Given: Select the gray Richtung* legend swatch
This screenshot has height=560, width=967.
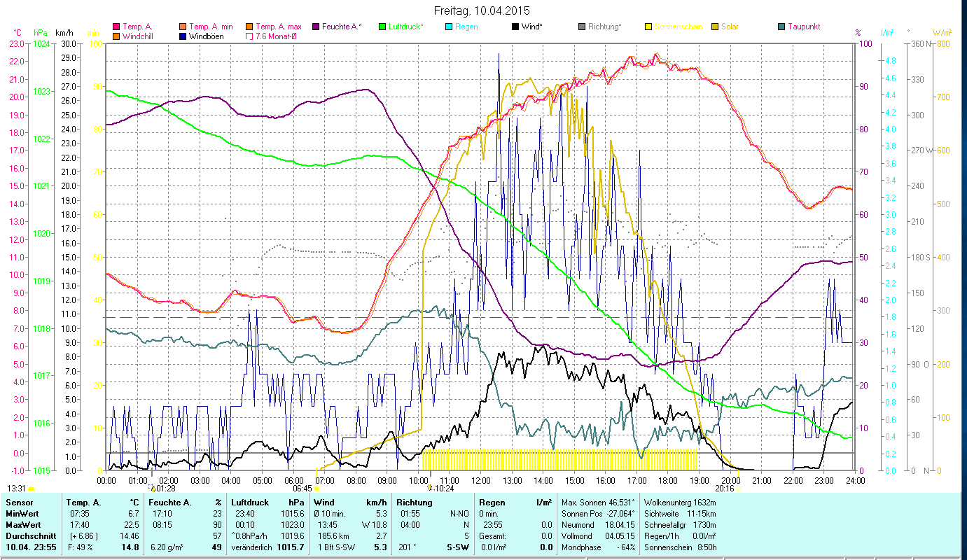Looking at the screenshot, I should pos(582,27).
